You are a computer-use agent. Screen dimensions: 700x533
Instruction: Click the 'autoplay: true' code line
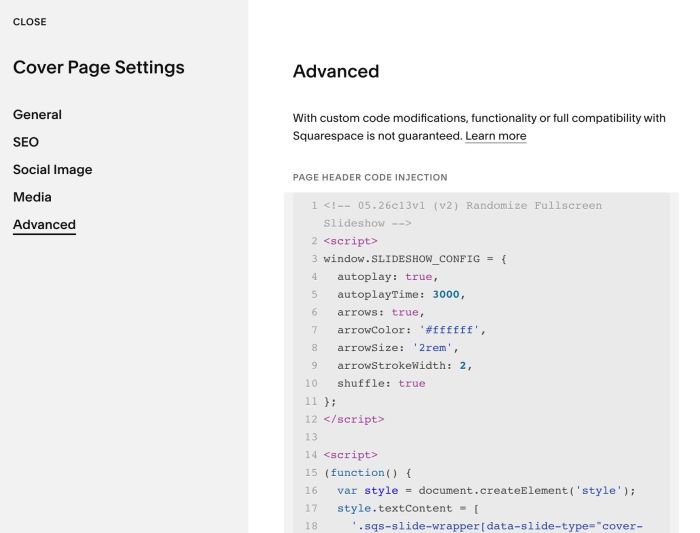(388, 277)
